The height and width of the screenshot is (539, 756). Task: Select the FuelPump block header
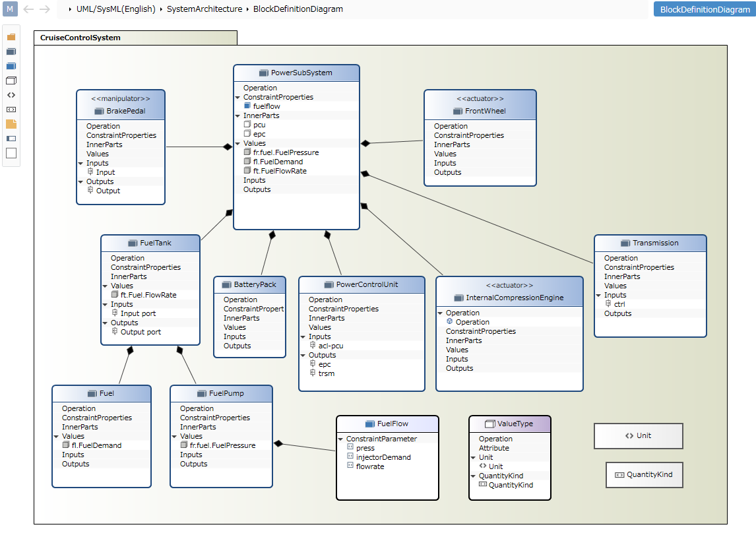click(221, 393)
